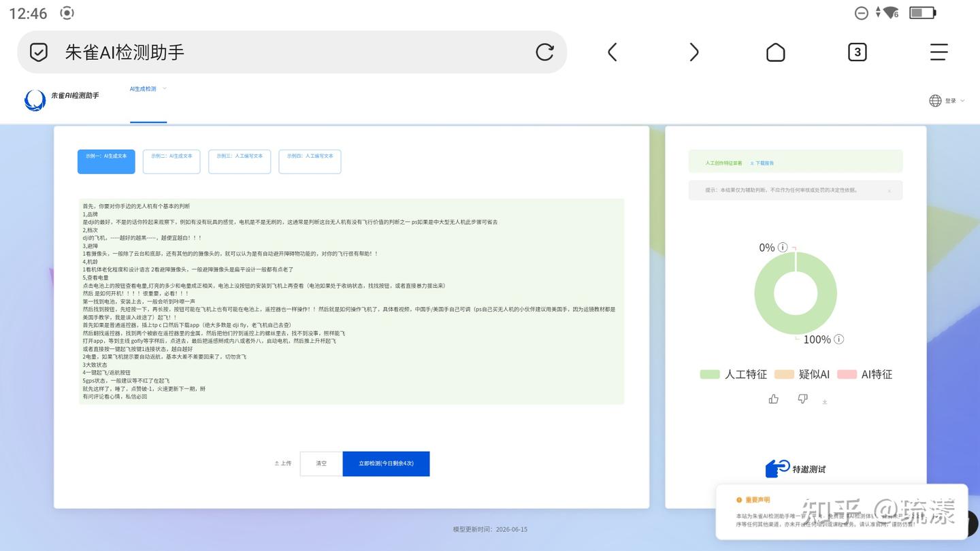
Task: Click the 朱雀AI检测助手 logo
Action: coord(62,99)
